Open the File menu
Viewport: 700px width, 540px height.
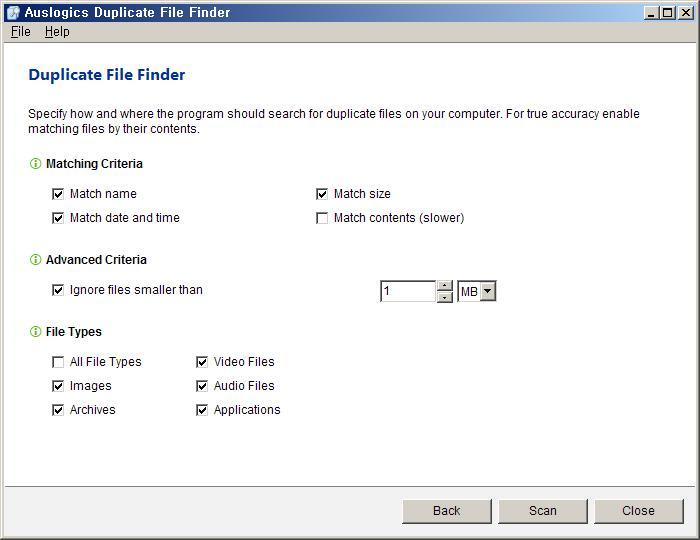(x=21, y=32)
